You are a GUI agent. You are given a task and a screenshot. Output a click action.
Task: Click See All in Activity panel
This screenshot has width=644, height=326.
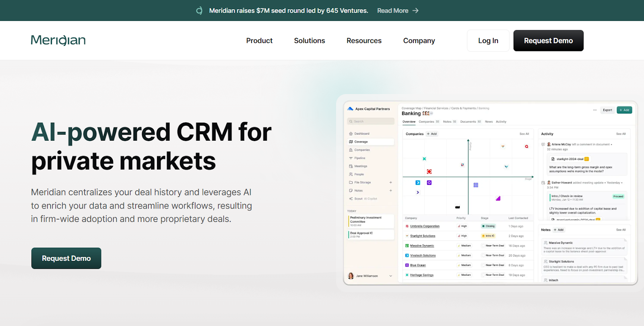coord(621,134)
